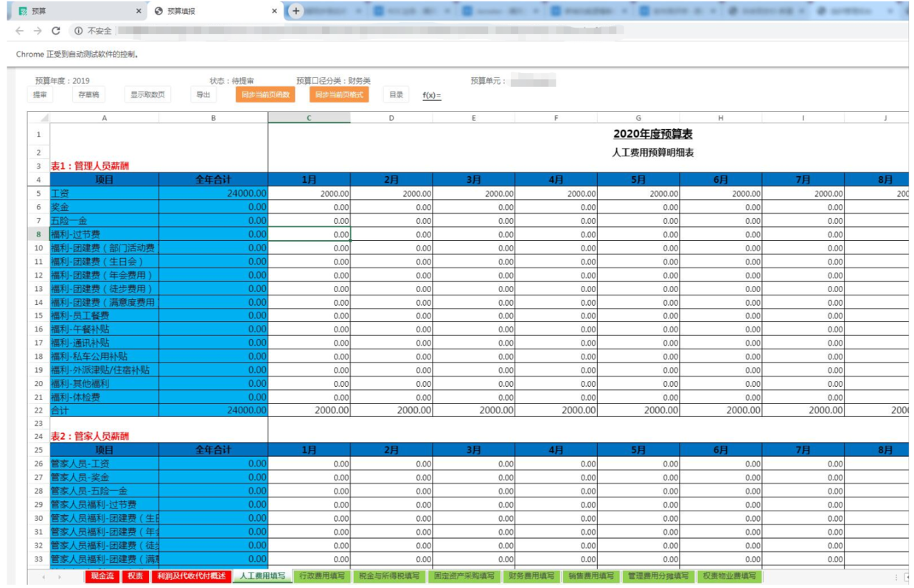Close the 预算填报 browser tab

point(274,11)
